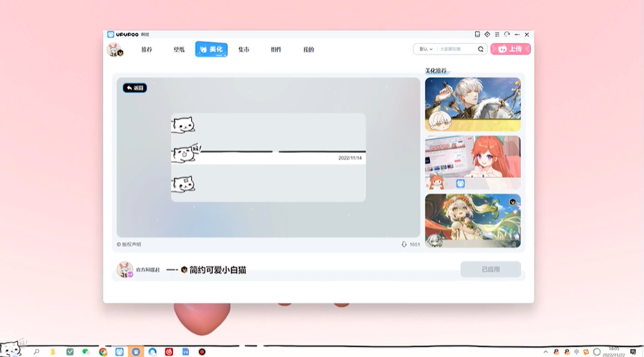Screen dimensions: 644x357
Task: Open the green-haired character theme thumbnail
Action: click(x=472, y=221)
